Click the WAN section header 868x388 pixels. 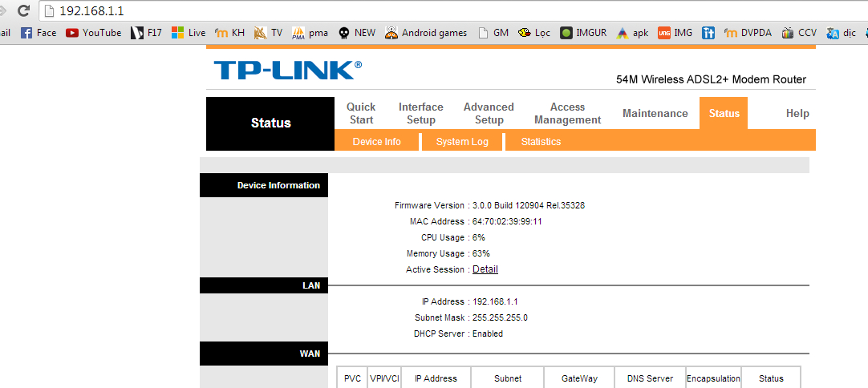pyautogui.click(x=264, y=354)
